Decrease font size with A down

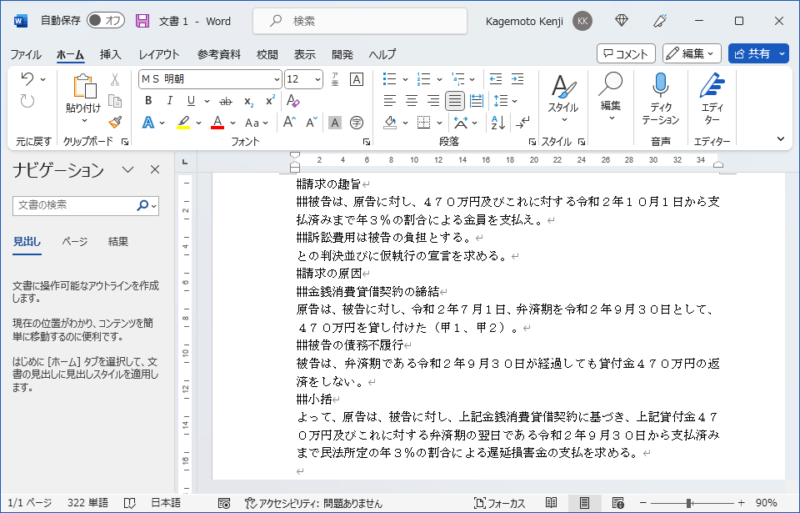(311, 123)
